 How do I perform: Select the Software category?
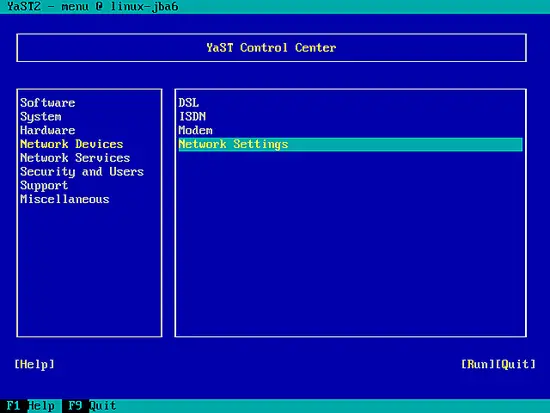tap(48, 103)
